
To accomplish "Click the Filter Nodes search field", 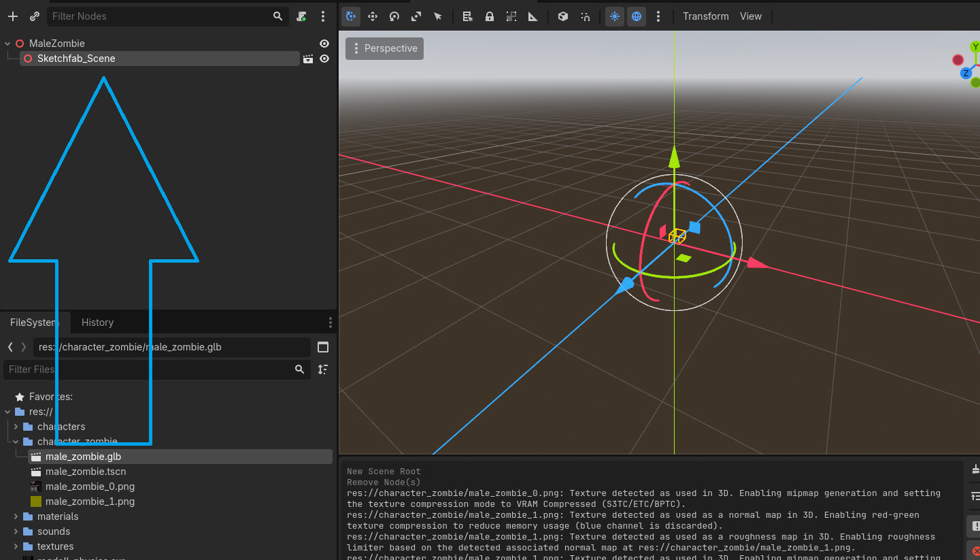I will pyautogui.click(x=160, y=16).
